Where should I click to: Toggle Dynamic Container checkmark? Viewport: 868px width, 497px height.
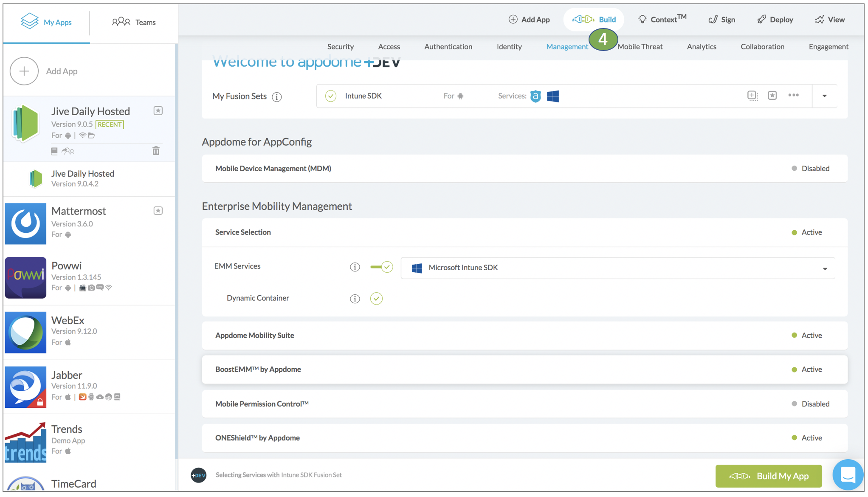pyautogui.click(x=376, y=298)
